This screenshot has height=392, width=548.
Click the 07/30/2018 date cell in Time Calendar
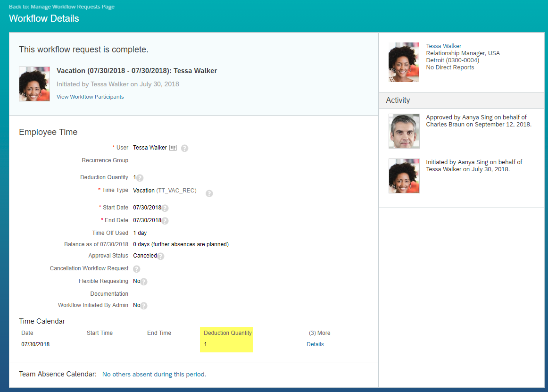[35, 344]
